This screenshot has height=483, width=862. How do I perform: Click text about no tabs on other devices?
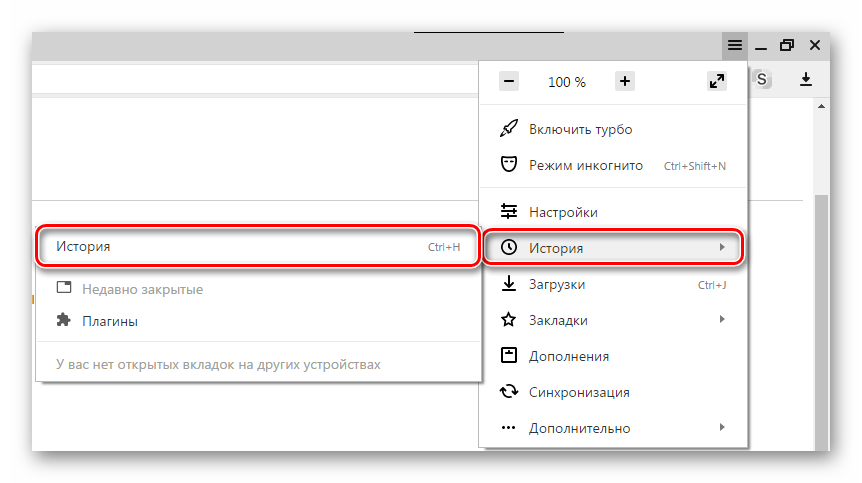218,364
